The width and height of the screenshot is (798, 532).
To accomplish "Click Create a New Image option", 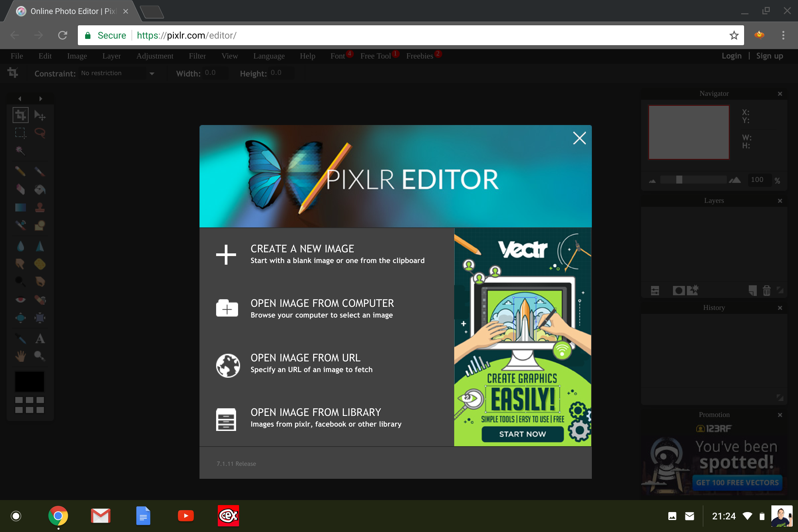I will 320,254.
